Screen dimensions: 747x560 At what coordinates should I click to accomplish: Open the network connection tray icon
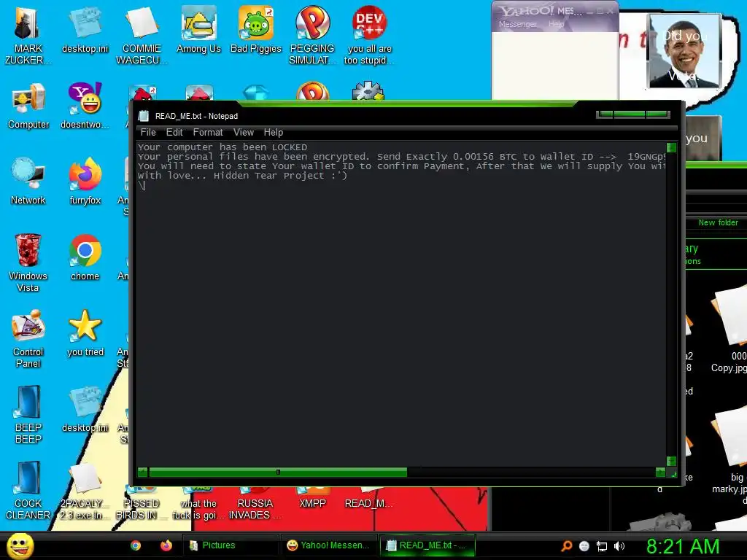coord(602,546)
